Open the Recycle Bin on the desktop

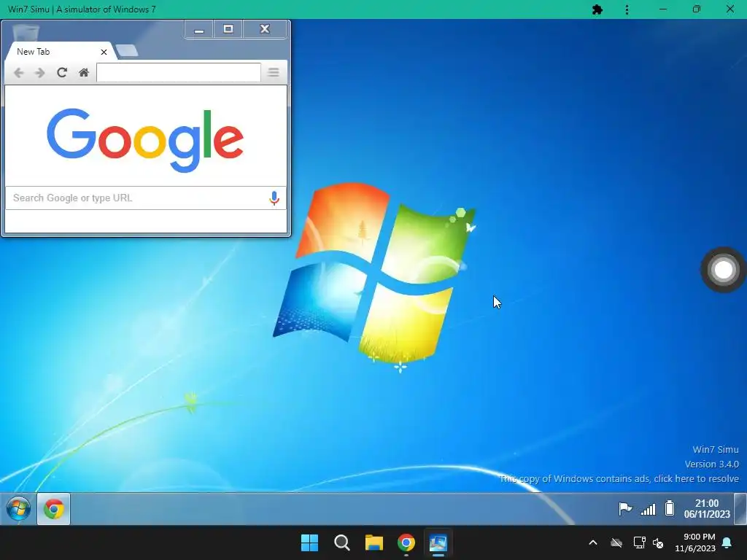[x=26, y=31]
